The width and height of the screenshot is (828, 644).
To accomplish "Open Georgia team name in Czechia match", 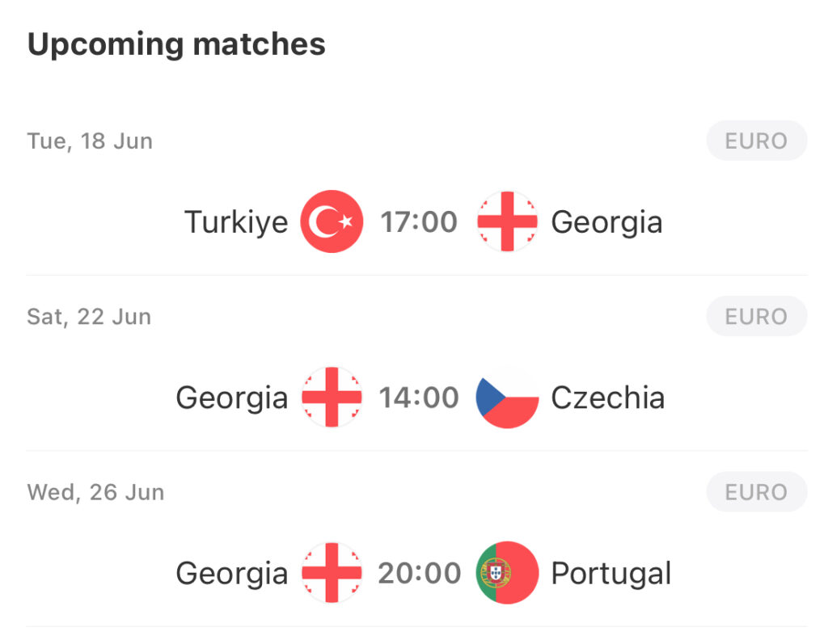I will 232,398.
